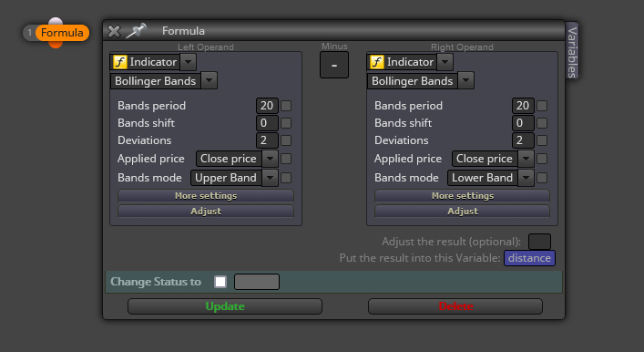Click the Adjust the result input box
Viewport: 644px width, 352px height.
click(539, 242)
